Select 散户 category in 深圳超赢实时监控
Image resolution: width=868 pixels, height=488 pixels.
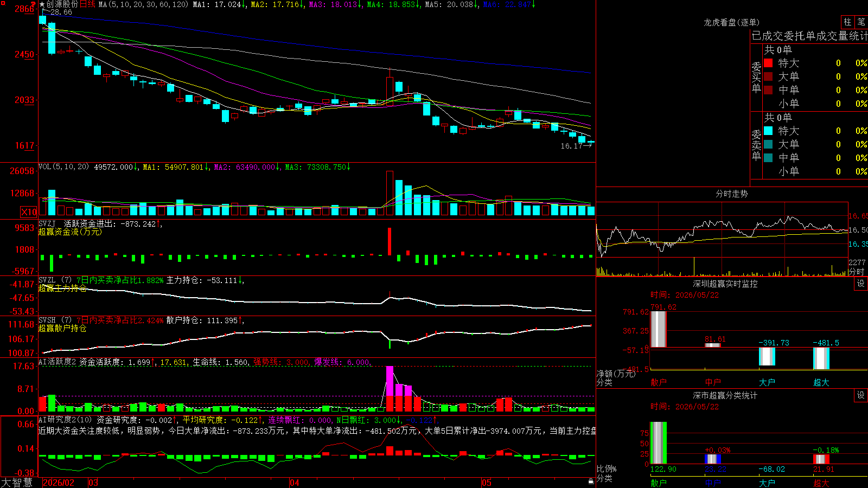point(659,382)
